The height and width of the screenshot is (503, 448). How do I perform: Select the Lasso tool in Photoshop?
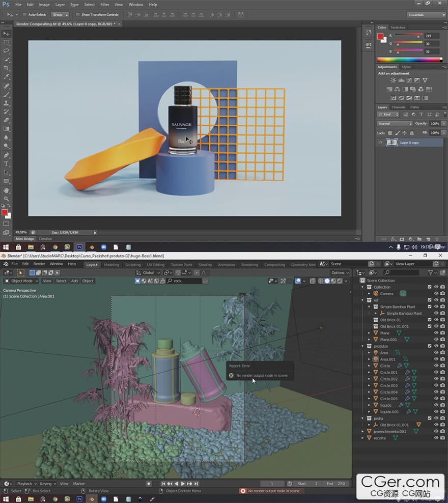[6, 51]
